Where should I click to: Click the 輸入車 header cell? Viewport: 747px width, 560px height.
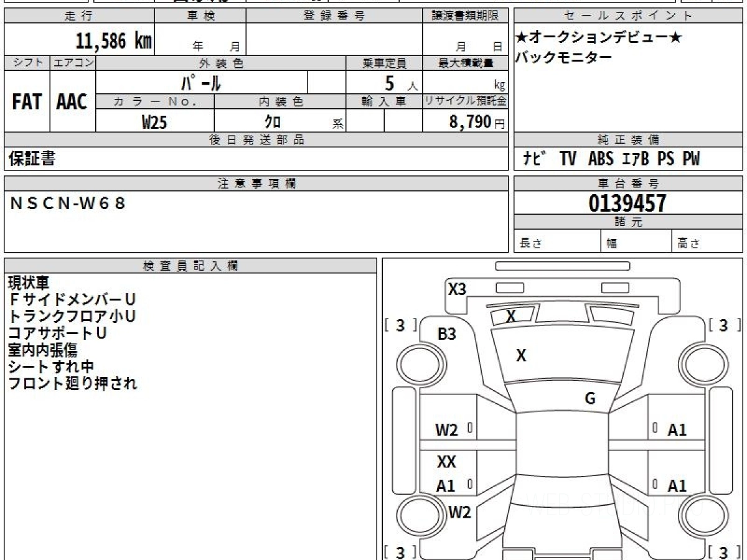pos(384,101)
